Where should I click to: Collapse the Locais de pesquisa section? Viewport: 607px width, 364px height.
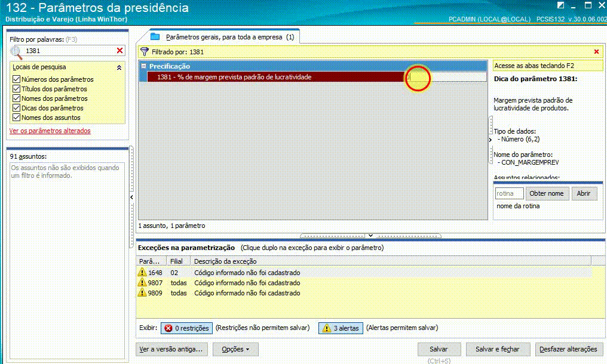(119, 67)
